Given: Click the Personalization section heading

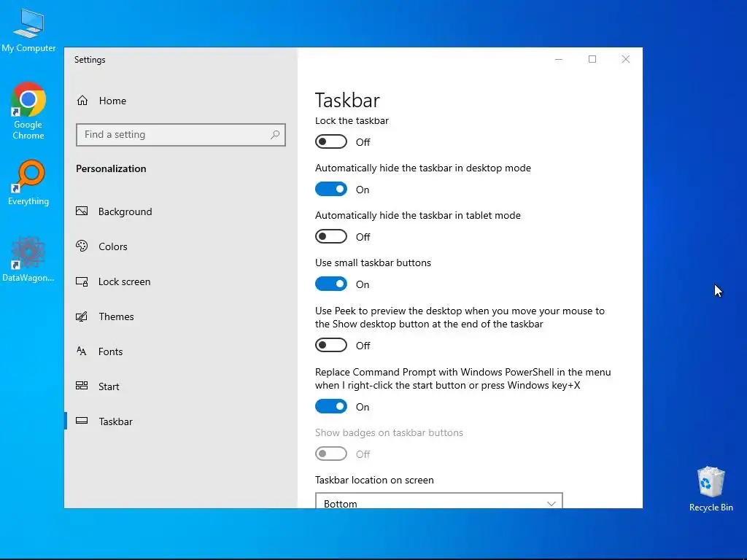Looking at the screenshot, I should click(x=111, y=168).
